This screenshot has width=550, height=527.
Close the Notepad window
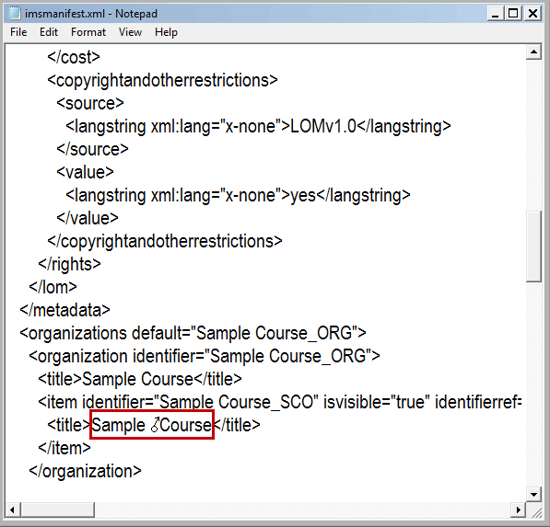pos(532,14)
